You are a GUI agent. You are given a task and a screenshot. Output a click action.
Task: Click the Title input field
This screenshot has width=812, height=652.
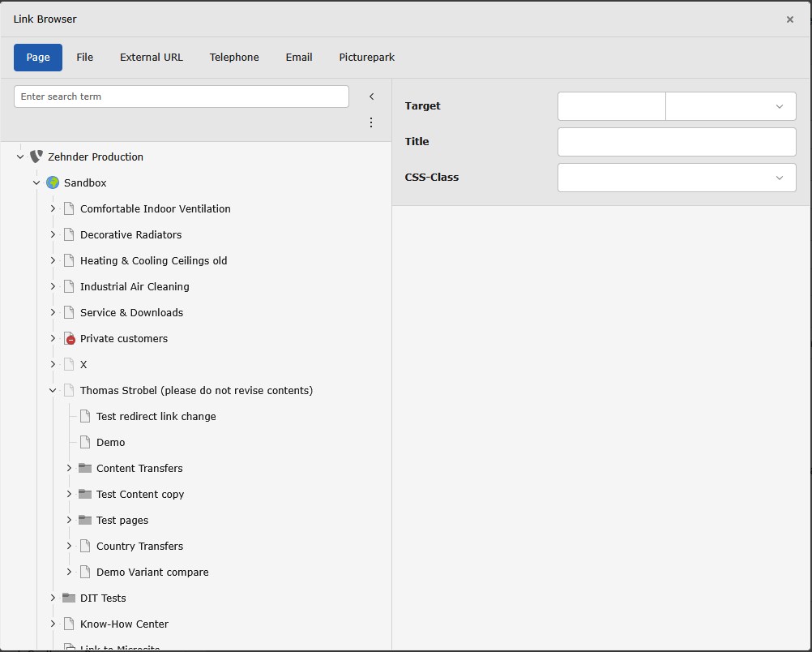coord(677,142)
